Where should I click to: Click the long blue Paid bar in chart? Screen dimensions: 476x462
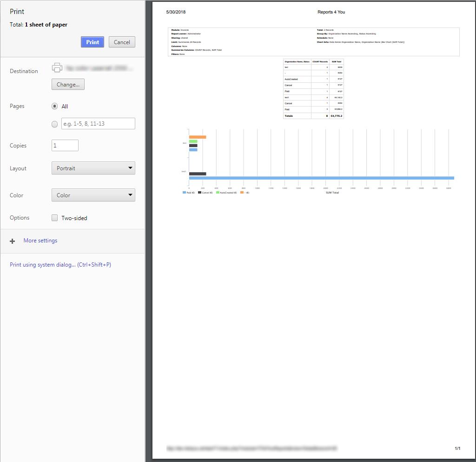pyautogui.click(x=321, y=178)
